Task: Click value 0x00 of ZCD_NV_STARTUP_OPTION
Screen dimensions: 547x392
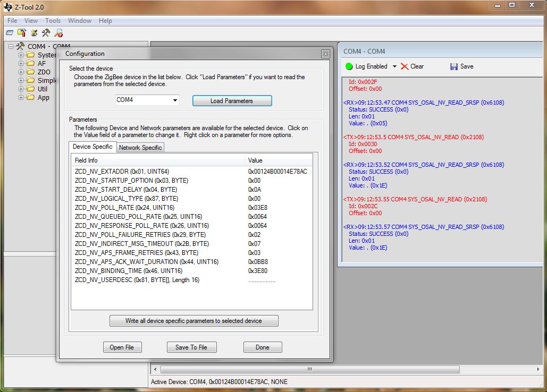Action: click(254, 181)
